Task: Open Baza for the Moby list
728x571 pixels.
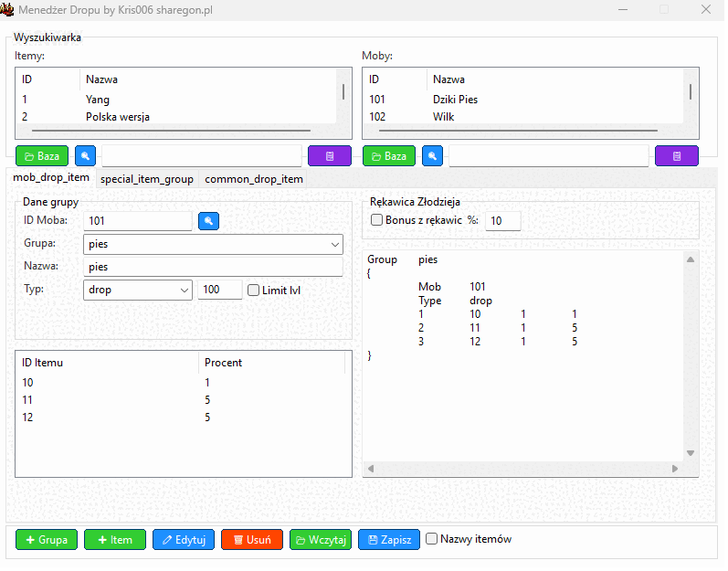Action: click(x=389, y=156)
